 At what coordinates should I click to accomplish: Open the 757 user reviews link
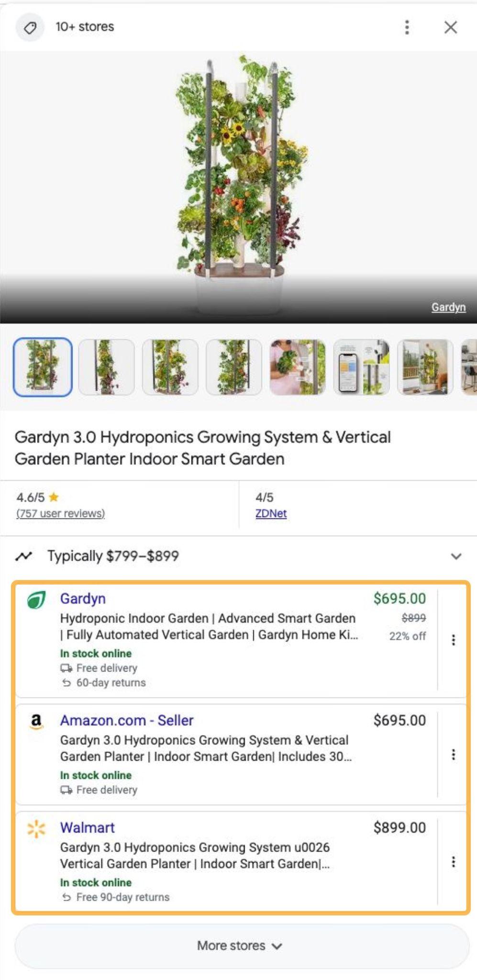pos(60,513)
